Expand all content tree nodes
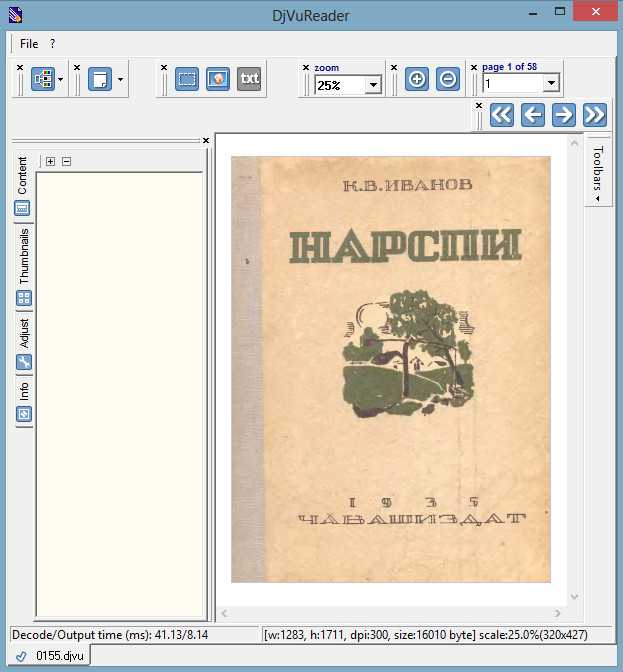Viewport: 623px width, 672px height. click(x=51, y=162)
